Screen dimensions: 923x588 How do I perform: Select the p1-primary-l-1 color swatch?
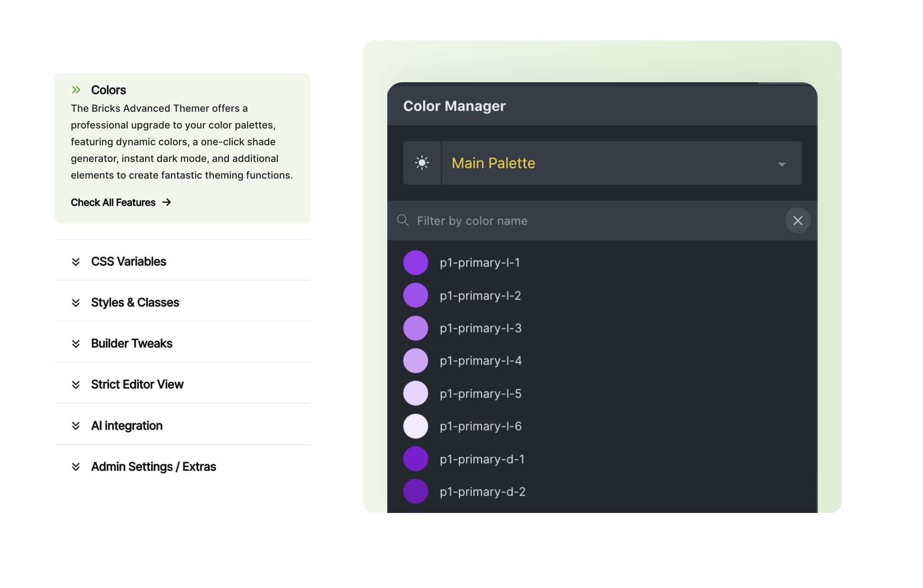(x=415, y=263)
